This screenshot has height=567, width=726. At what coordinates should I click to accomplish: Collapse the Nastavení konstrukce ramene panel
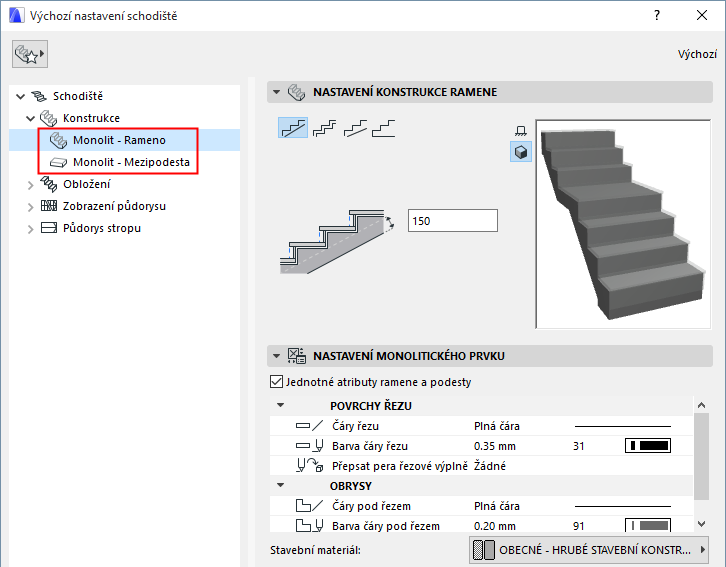(x=277, y=92)
